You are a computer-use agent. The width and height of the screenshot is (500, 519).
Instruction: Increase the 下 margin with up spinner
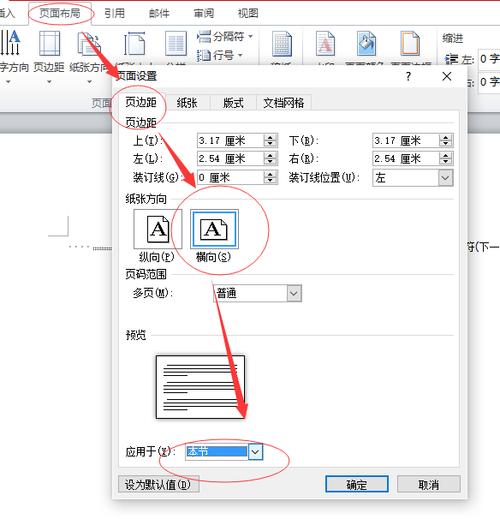pos(446,137)
